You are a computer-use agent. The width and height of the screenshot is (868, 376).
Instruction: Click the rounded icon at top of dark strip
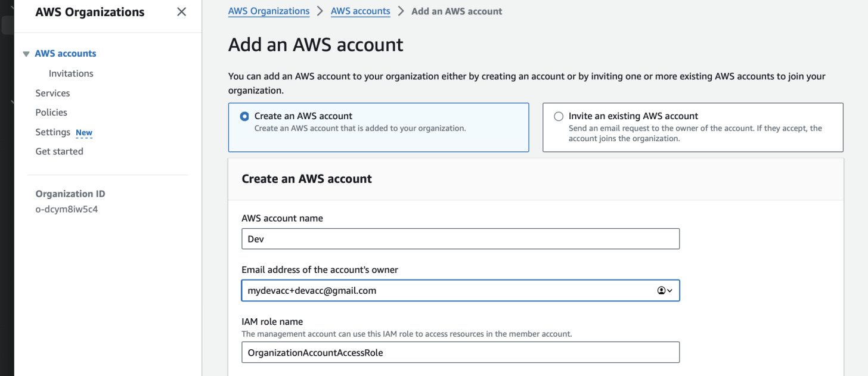point(7,24)
